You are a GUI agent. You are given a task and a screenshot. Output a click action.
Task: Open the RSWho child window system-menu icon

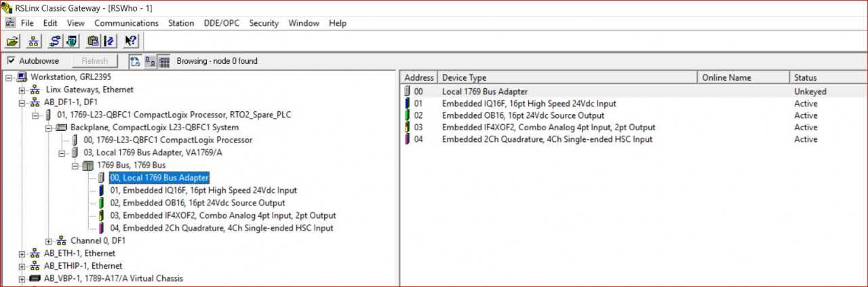(9, 22)
